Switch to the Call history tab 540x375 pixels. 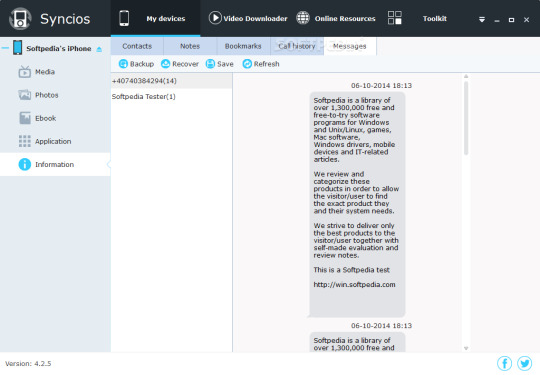point(297,46)
